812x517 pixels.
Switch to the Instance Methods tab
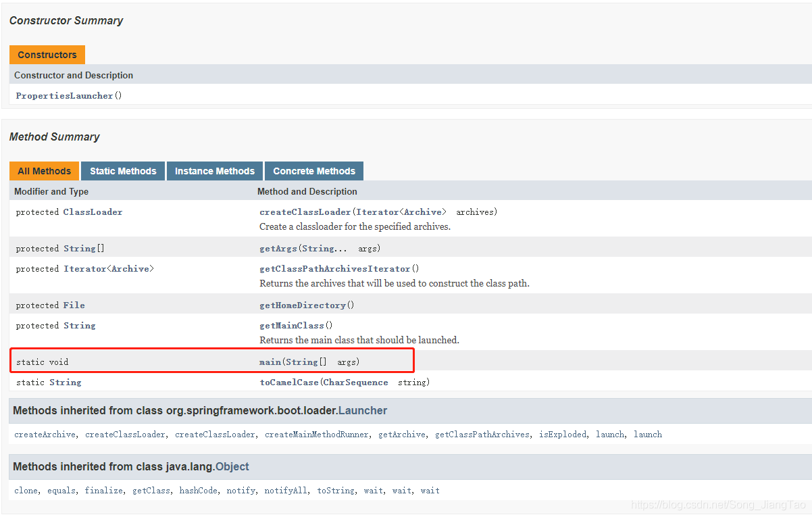click(x=215, y=171)
